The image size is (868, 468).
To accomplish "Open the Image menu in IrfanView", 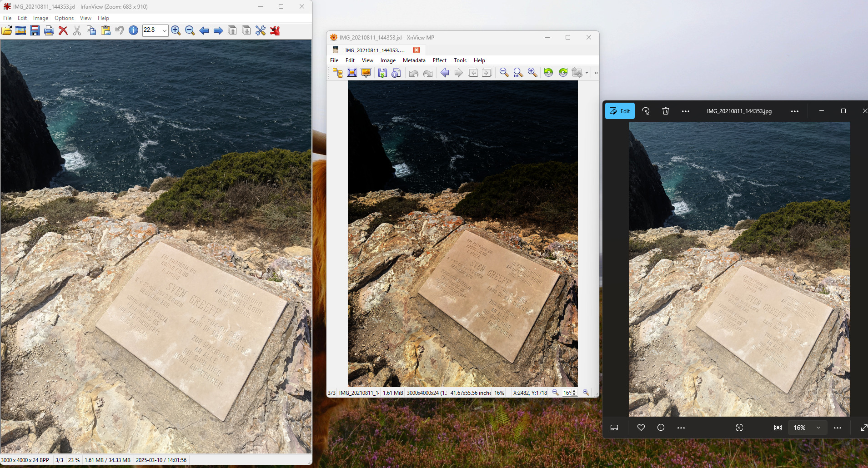I will coord(40,18).
